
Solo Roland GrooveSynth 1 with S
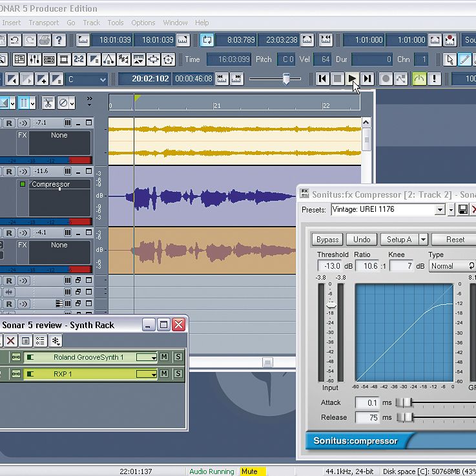pos(178,357)
